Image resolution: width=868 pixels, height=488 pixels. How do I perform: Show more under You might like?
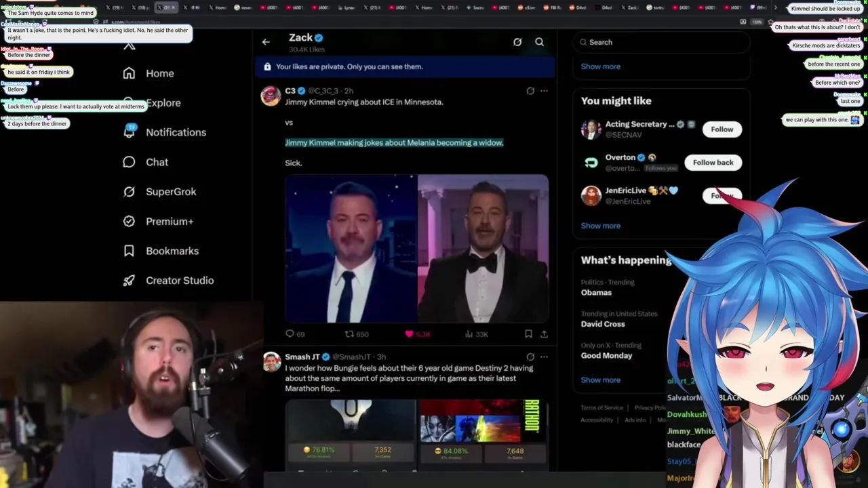click(600, 226)
